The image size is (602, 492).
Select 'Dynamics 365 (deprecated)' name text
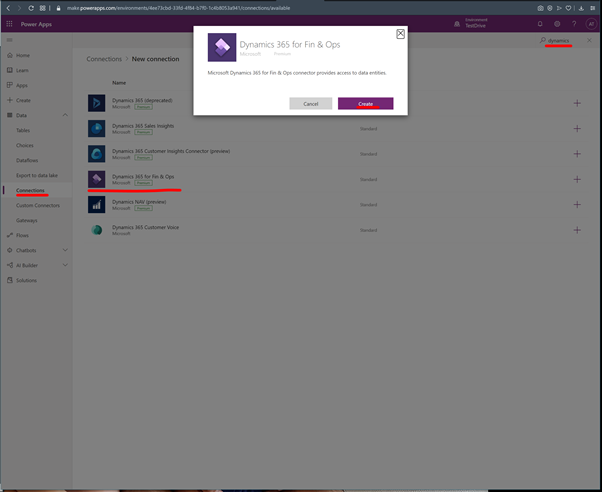(142, 100)
